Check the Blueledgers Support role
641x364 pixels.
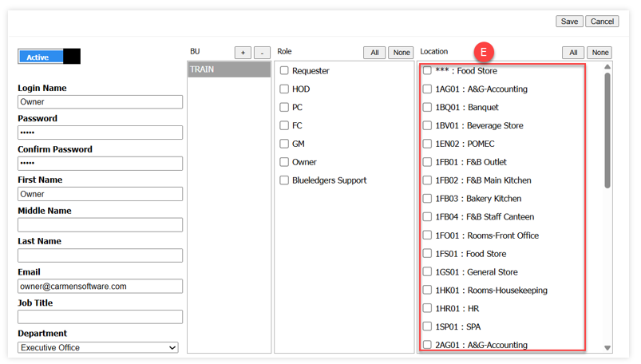click(284, 180)
